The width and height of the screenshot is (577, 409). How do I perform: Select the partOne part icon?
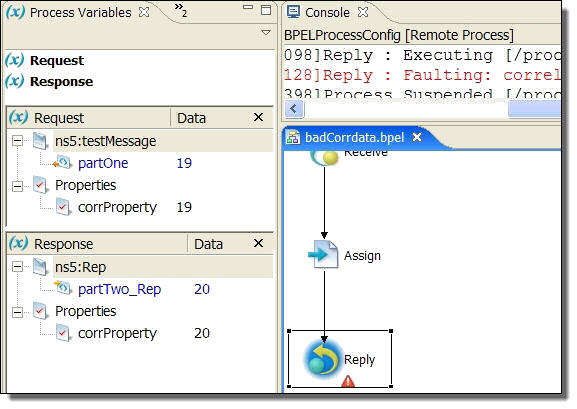pyautogui.click(x=62, y=162)
